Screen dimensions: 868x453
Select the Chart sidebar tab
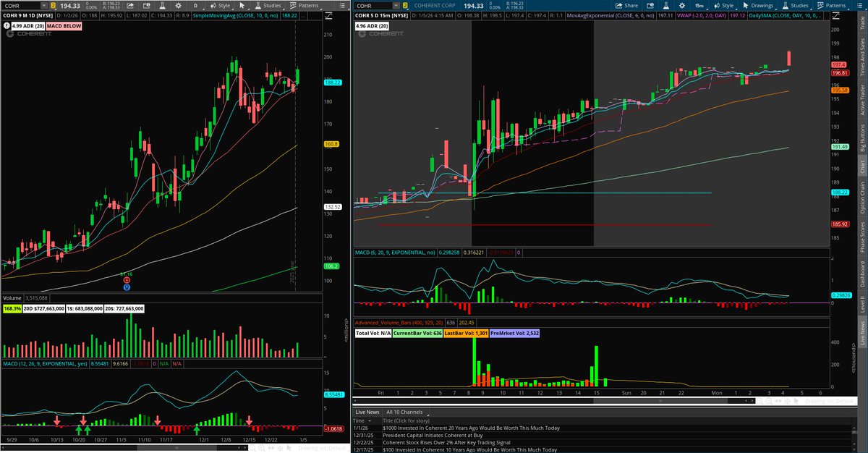[x=861, y=166]
